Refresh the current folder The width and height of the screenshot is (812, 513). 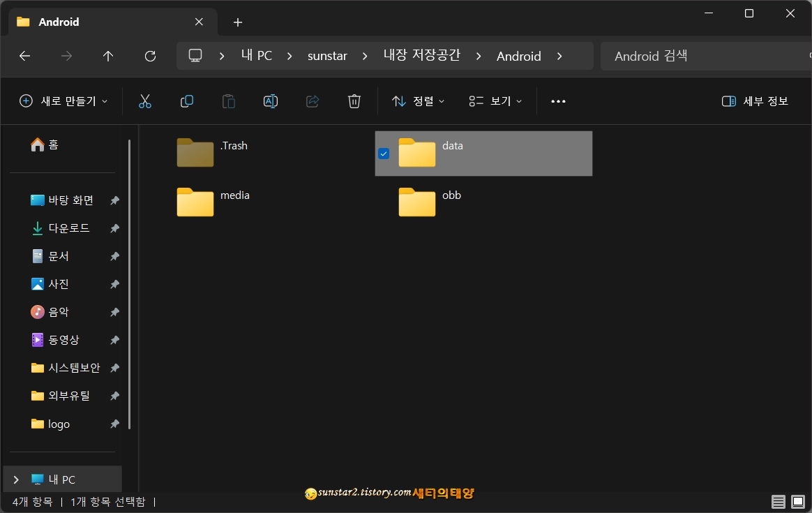pyautogui.click(x=150, y=56)
